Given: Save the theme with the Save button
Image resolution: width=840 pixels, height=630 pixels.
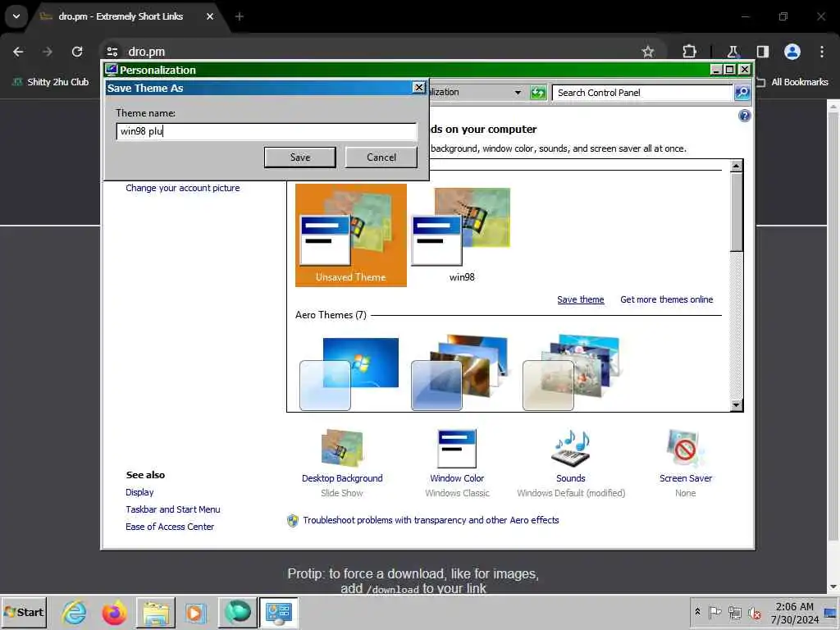Looking at the screenshot, I should (x=300, y=157).
